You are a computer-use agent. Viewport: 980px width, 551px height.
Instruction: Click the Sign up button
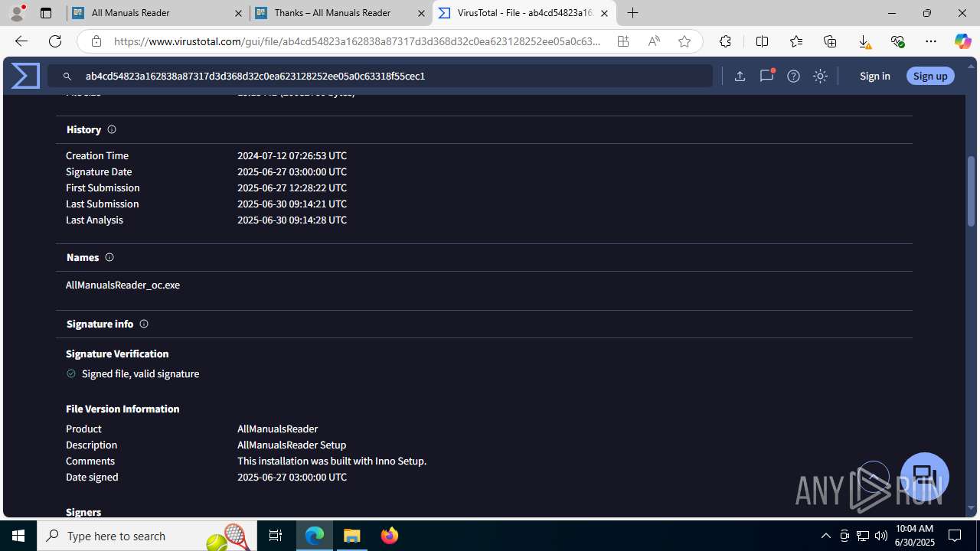tap(930, 76)
